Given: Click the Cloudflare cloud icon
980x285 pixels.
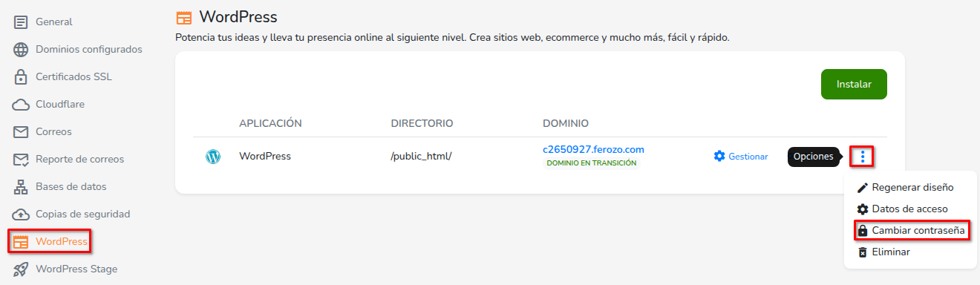Looking at the screenshot, I should pos(21,105).
